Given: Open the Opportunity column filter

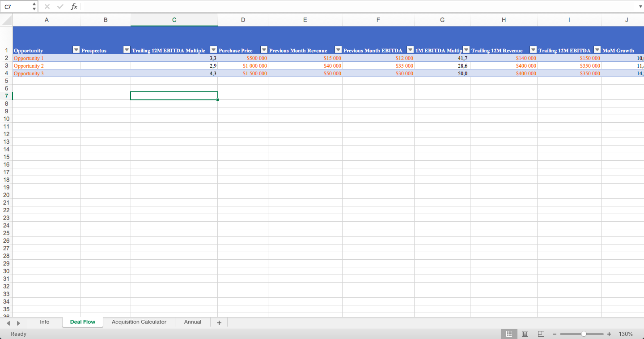Looking at the screenshot, I should point(76,50).
